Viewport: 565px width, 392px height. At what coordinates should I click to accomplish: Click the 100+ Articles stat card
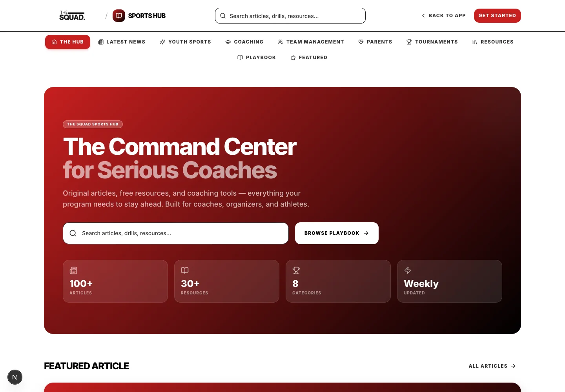pos(115,281)
